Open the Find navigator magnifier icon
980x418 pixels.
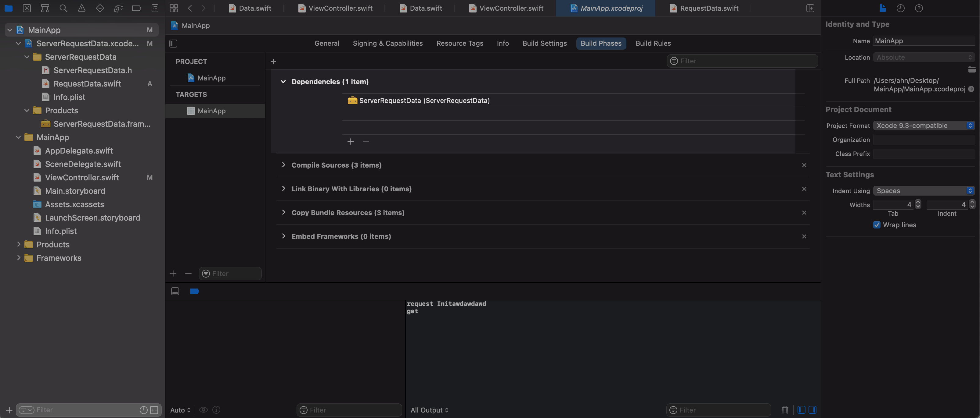63,8
